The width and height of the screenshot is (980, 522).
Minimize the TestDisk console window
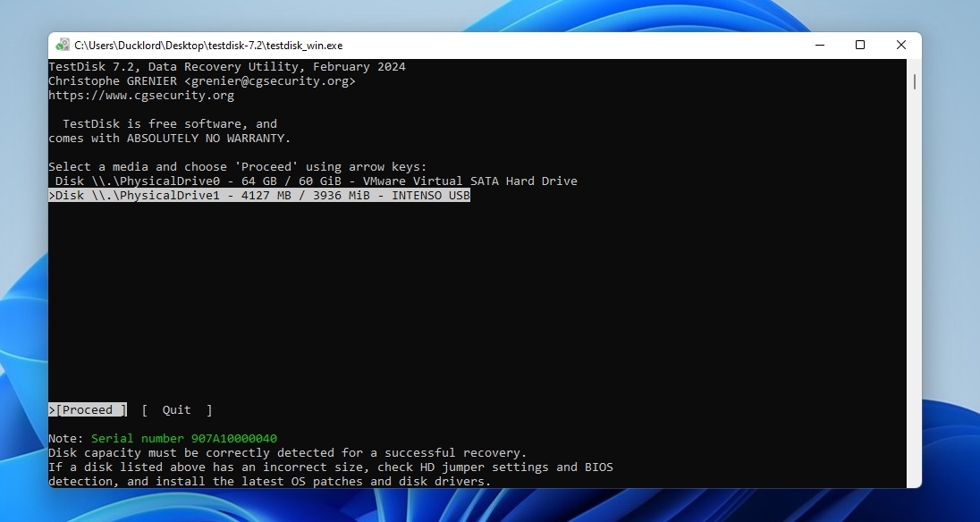(x=819, y=45)
